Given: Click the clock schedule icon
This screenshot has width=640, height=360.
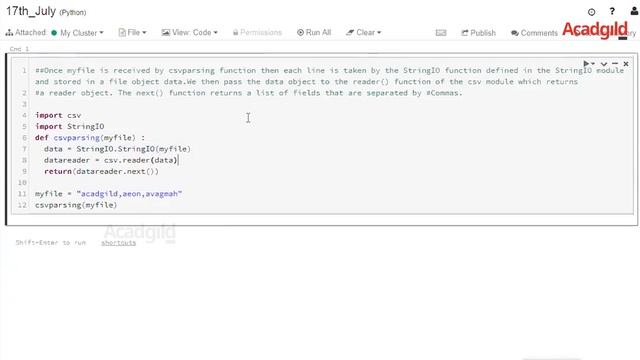Looking at the screenshot, I should click(x=591, y=12).
